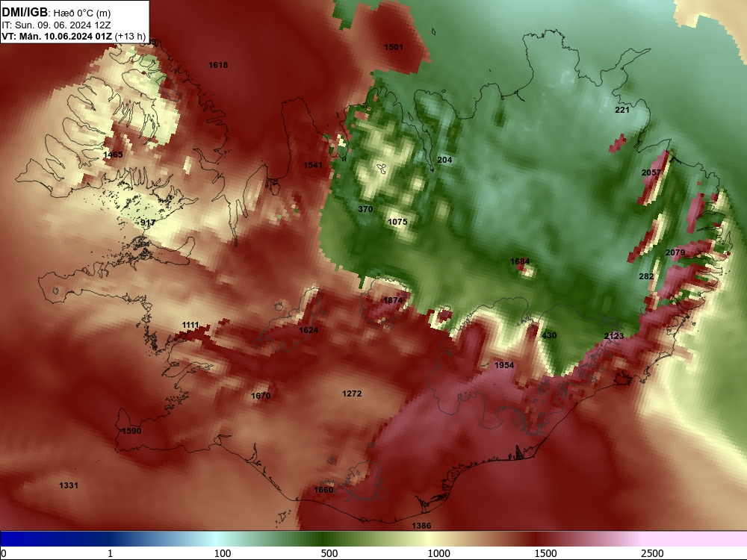Image resolution: width=747 pixels, height=560 pixels.
Task: Select the 1541 map value
Action: point(313,165)
